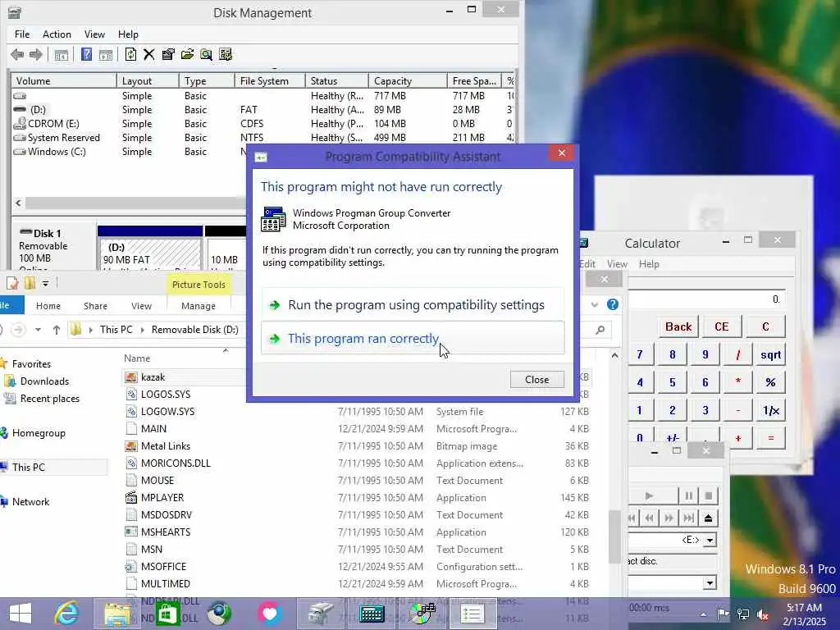Select the MPLAYER application file

click(162, 498)
